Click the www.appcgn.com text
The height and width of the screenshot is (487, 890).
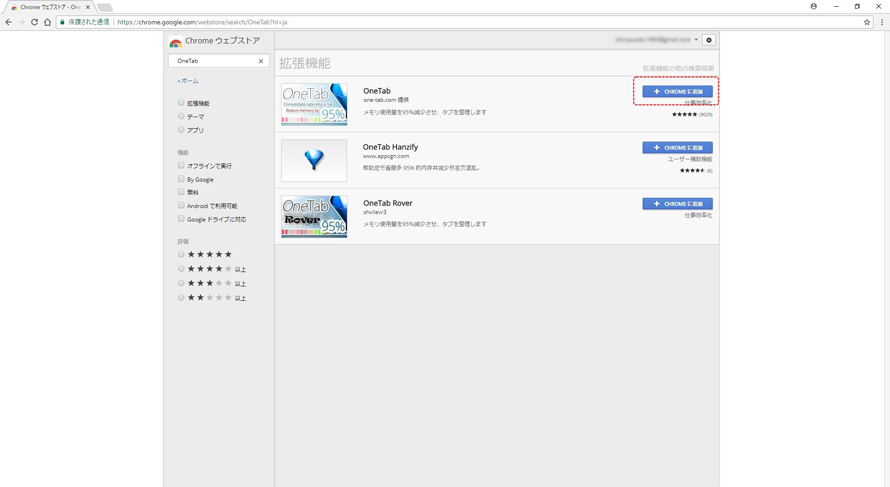(386, 156)
